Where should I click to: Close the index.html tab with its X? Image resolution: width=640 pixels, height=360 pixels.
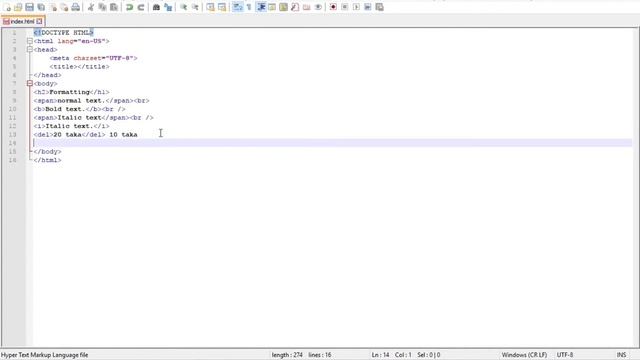[x=39, y=21]
